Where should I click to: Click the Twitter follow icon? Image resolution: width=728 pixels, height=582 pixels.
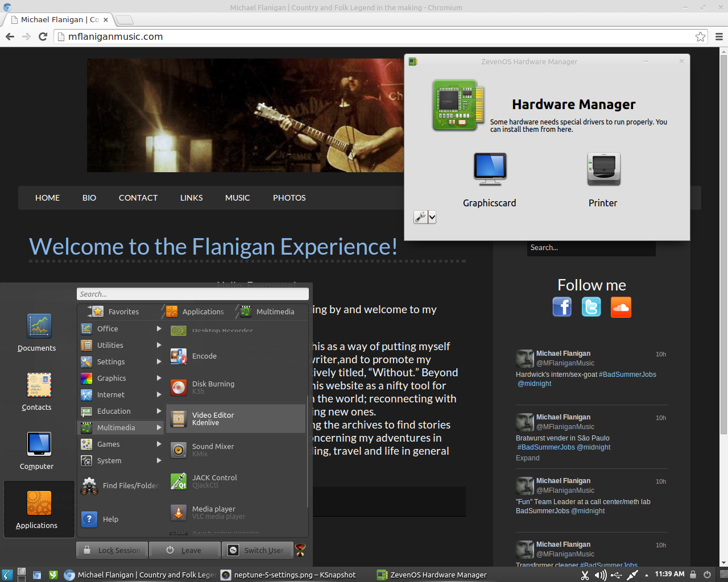pyautogui.click(x=591, y=307)
